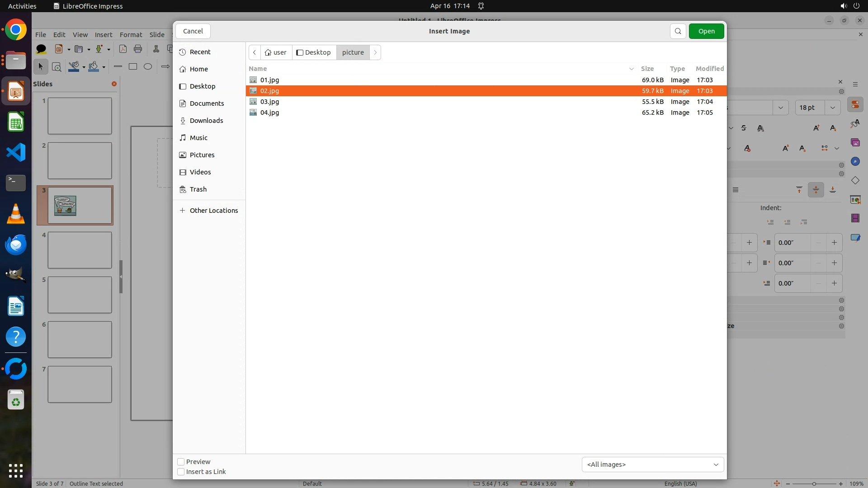Click the Name column sort arrow
The height and width of the screenshot is (488, 868).
click(631, 69)
